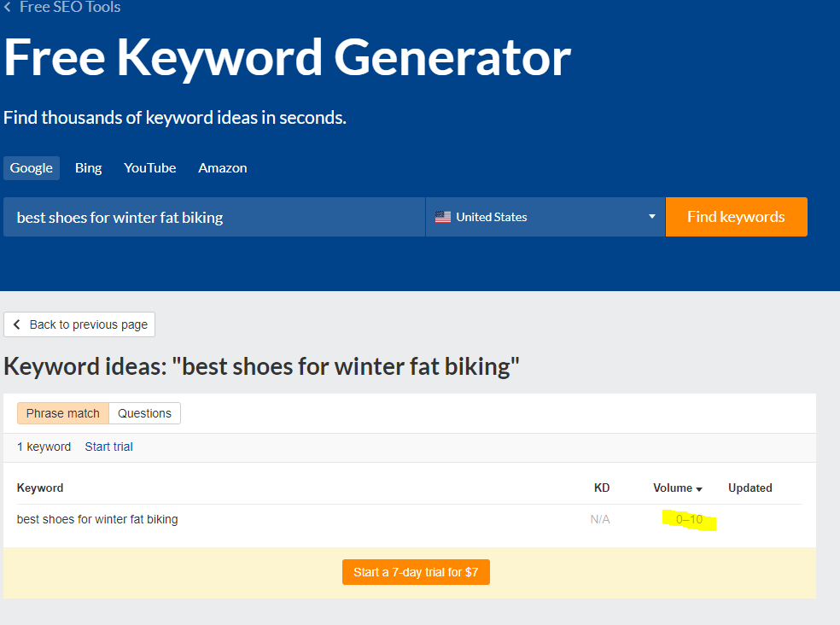This screenshot has width=840, height=625.
Task: Go back via Free SEO Tools link
Action: [x=62, y=7]
